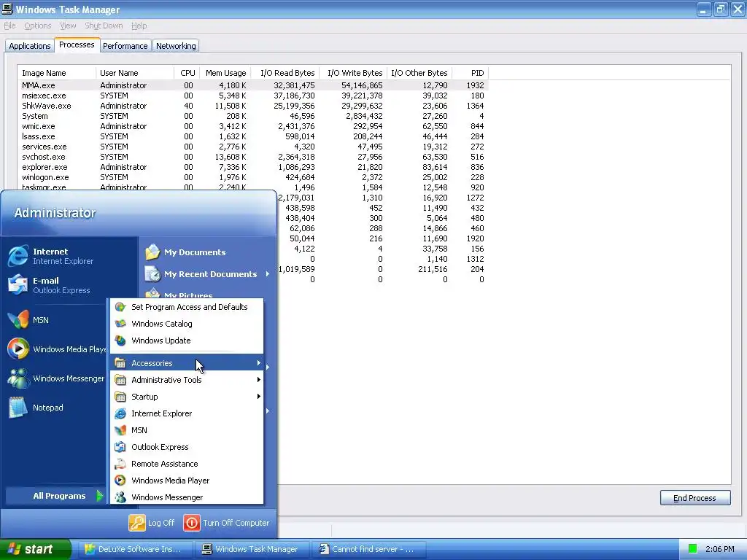Select the msiexec.exe process row

[x=253, y=96]
